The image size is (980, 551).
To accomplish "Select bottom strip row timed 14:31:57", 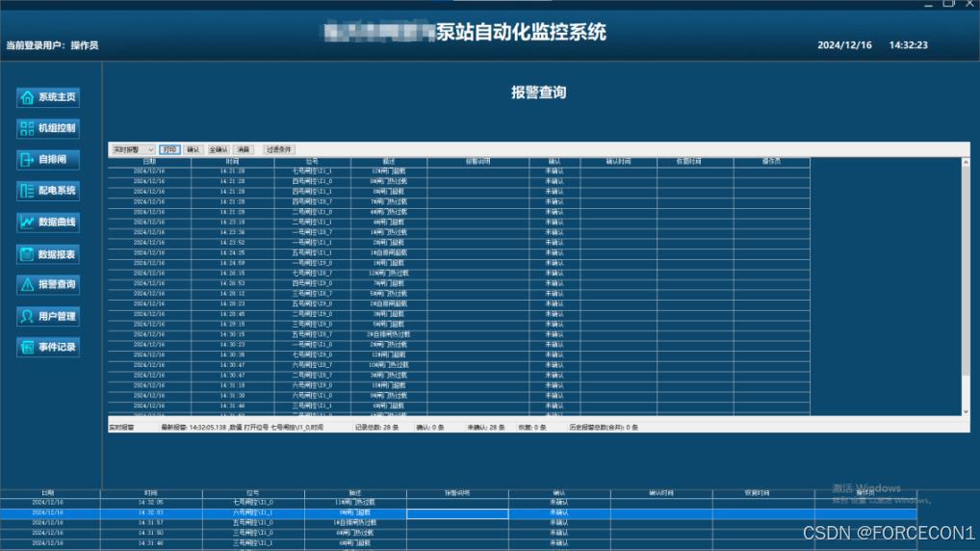I will [x=459, y=523].
